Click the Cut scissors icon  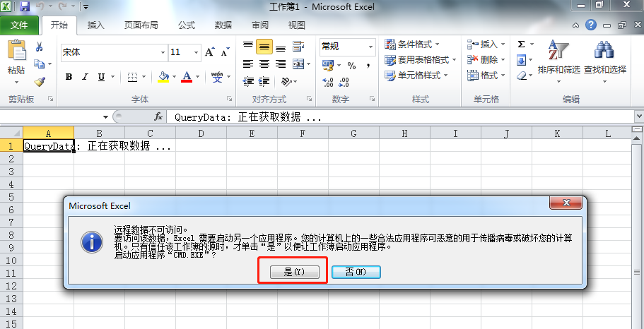tap(40, 47)
